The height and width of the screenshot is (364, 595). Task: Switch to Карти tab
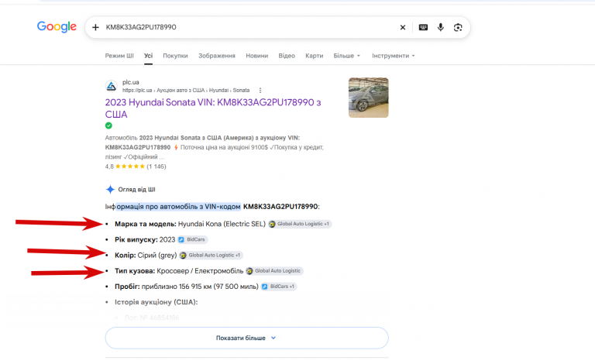pos(315,56)
